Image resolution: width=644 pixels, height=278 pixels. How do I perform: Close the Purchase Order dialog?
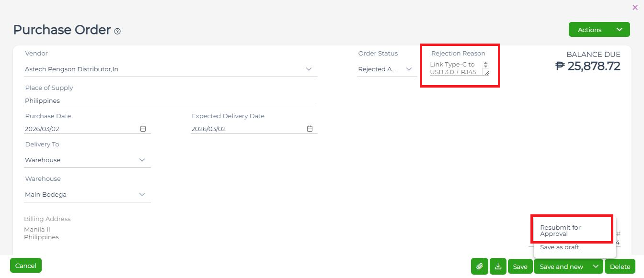point(635,7)
